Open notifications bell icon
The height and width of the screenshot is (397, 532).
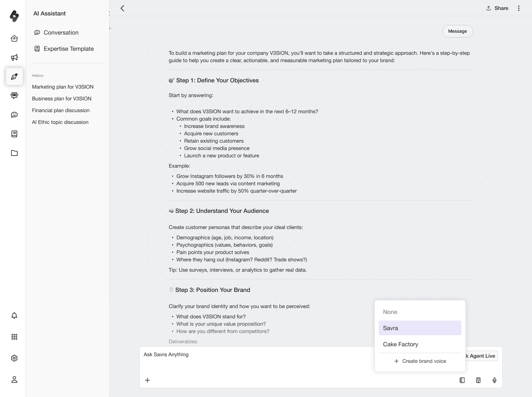14,315
